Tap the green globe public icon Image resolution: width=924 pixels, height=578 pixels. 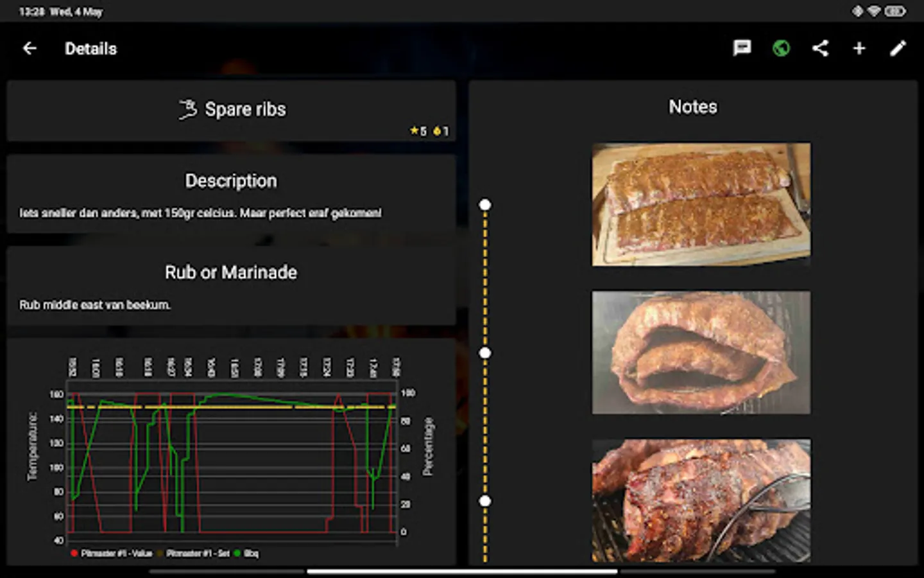point(781,48)
